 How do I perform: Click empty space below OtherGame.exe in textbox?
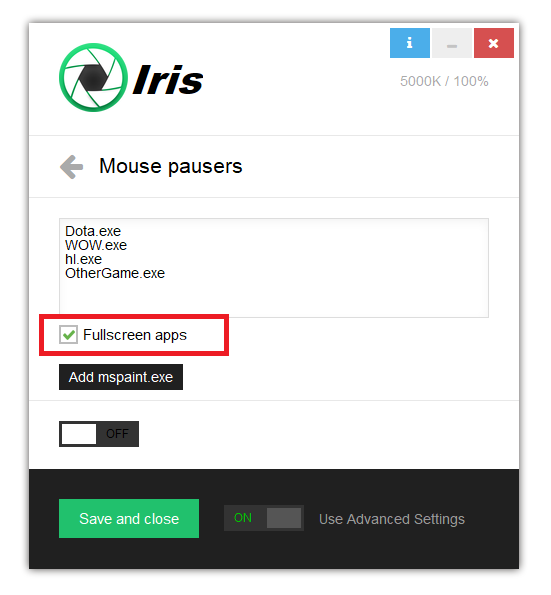point(273,299)
